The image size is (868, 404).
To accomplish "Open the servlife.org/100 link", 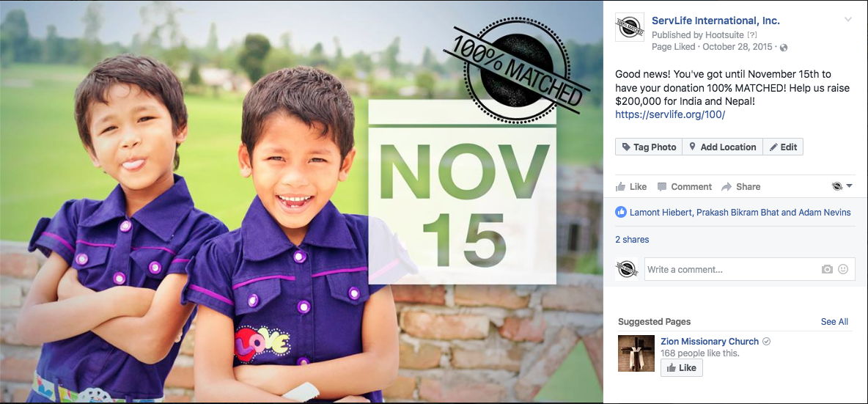I will [x=670, y=114].
